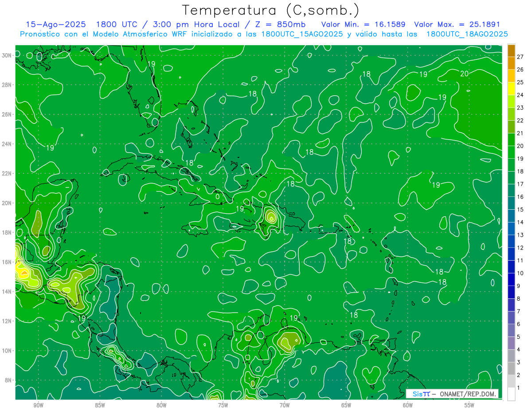Click the '55W' longitude axis label
This screenshot has width=532, height=411.
[x=469, y=405]
